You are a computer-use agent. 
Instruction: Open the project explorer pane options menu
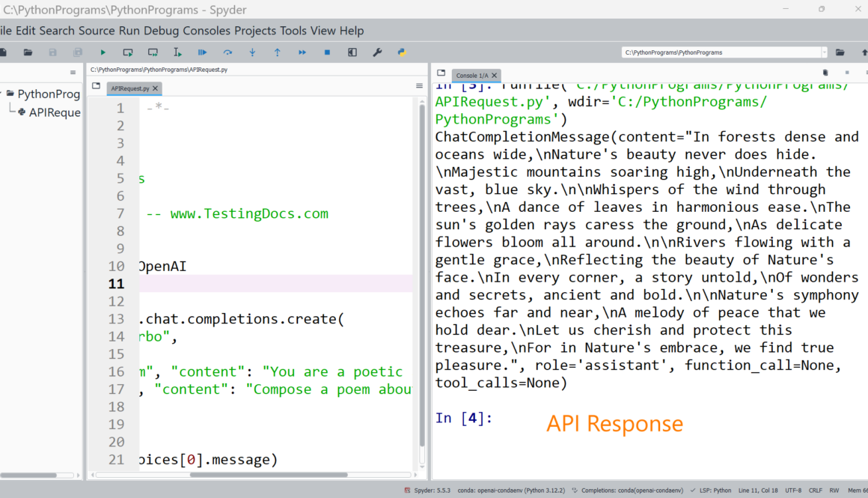73,73
